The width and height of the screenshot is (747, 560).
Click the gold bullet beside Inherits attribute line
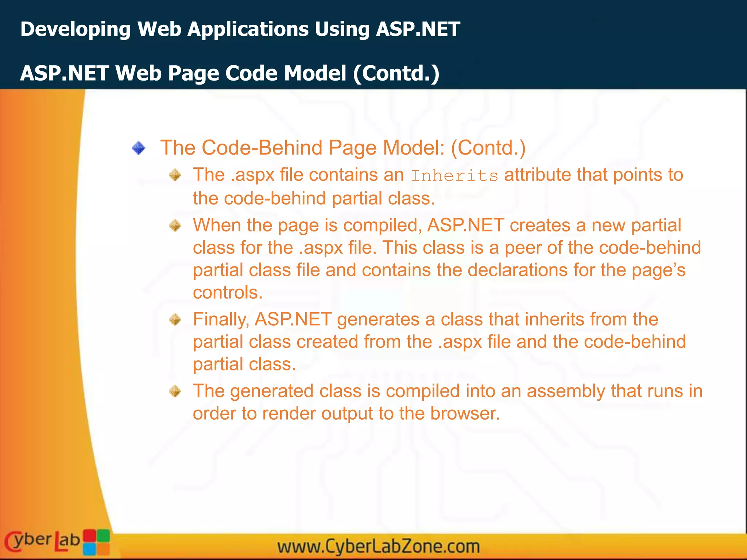pos(175,175)
